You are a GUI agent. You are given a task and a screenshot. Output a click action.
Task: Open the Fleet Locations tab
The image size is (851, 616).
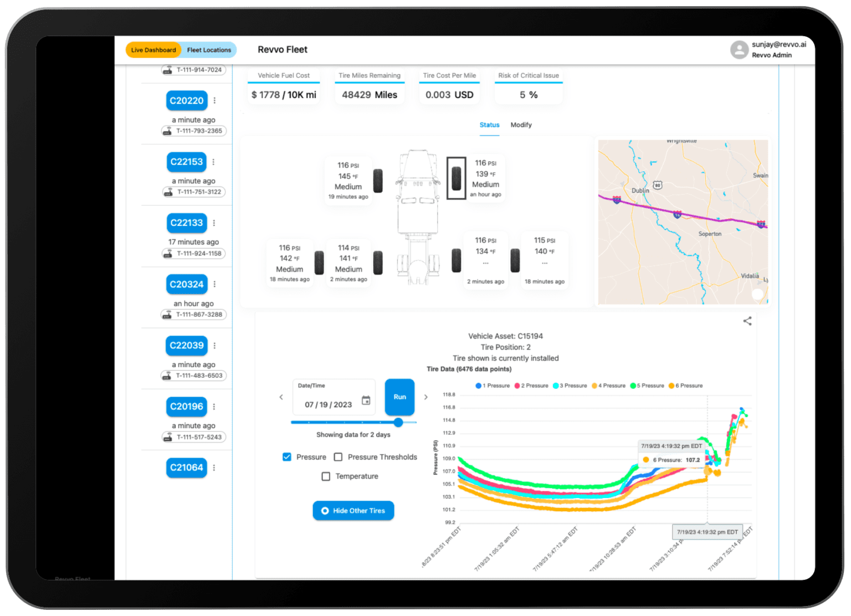pos(209,50)
